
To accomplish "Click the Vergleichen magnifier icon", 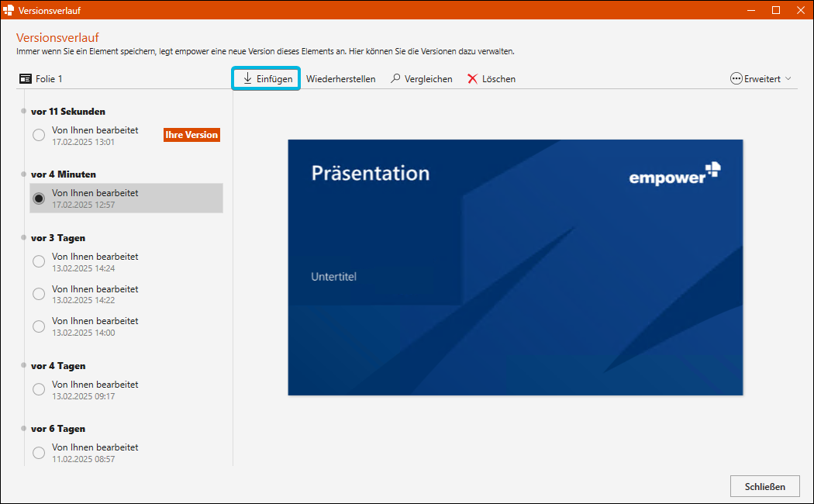I will point(395,78).
